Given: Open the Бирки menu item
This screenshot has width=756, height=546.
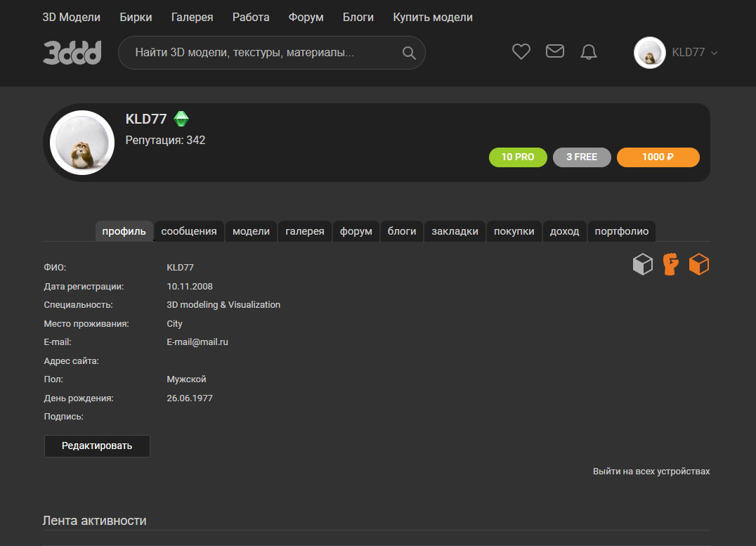Looking at the screenshot, I should pos(136,18).
